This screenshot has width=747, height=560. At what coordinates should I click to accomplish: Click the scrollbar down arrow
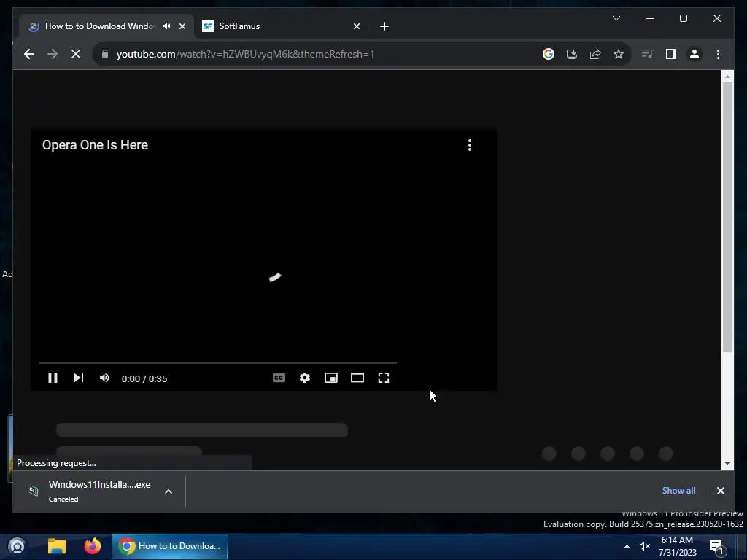(x=727, y=464)
